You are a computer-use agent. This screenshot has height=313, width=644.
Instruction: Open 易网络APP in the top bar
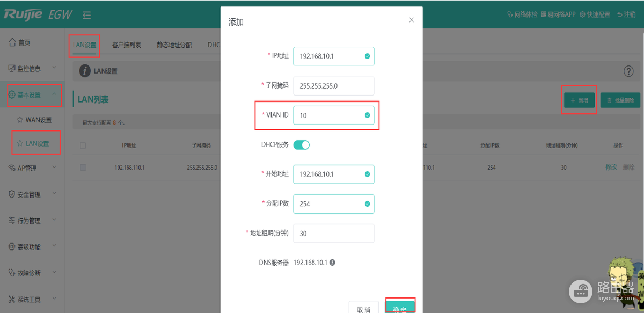tap(559, 14)
